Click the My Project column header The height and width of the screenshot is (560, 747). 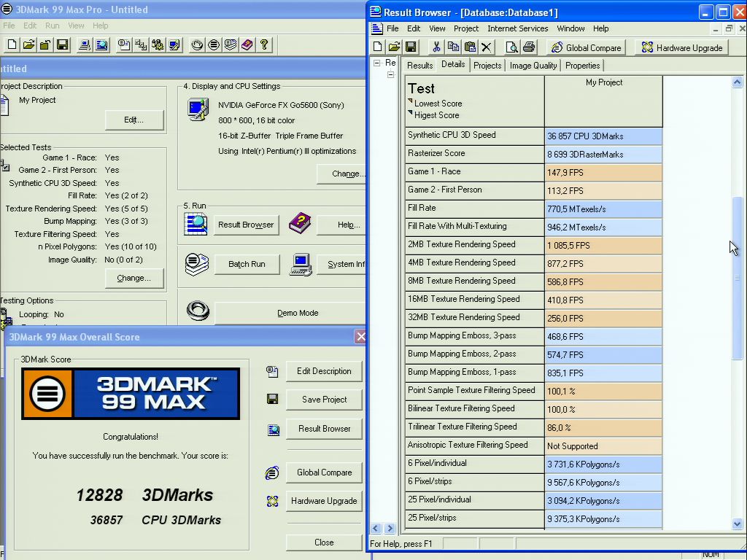[x=603, y=101]
